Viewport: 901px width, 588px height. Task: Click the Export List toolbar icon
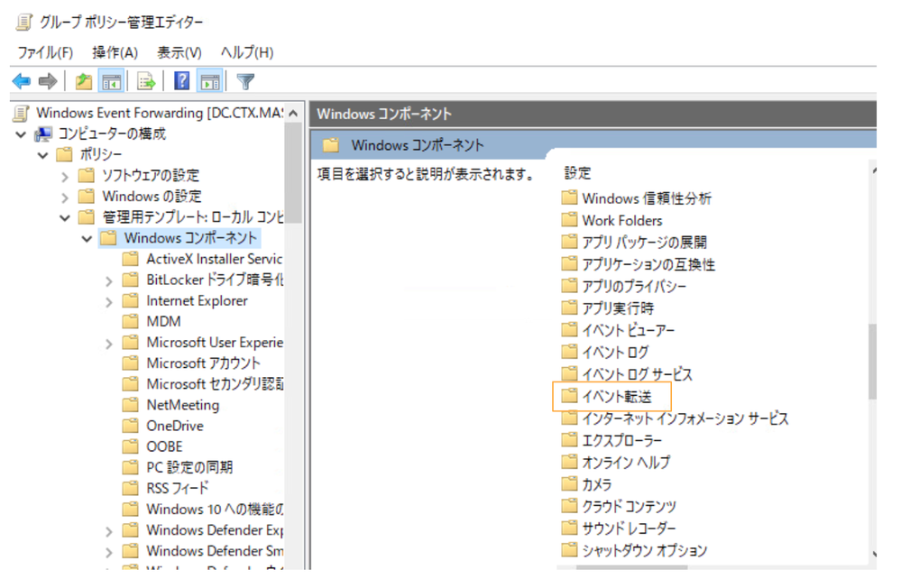(146, 82)
